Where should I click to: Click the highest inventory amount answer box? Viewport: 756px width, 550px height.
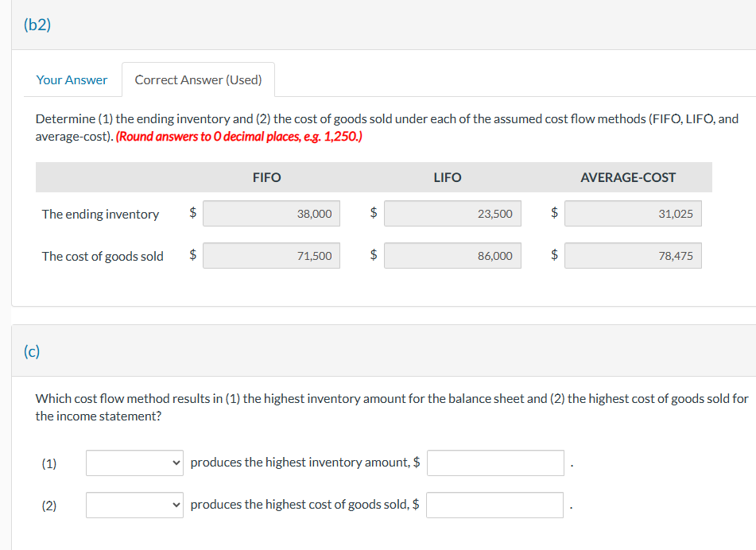tap(494, 463)
